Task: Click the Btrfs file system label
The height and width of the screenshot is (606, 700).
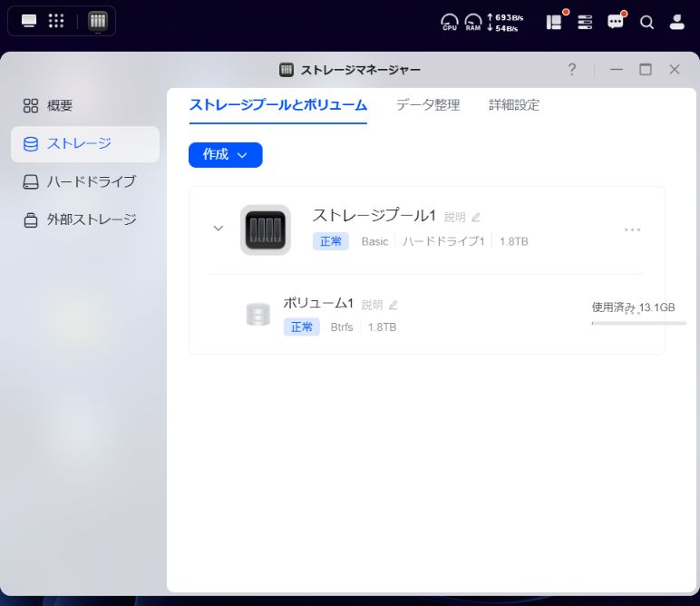Action: tap(342, 327)
